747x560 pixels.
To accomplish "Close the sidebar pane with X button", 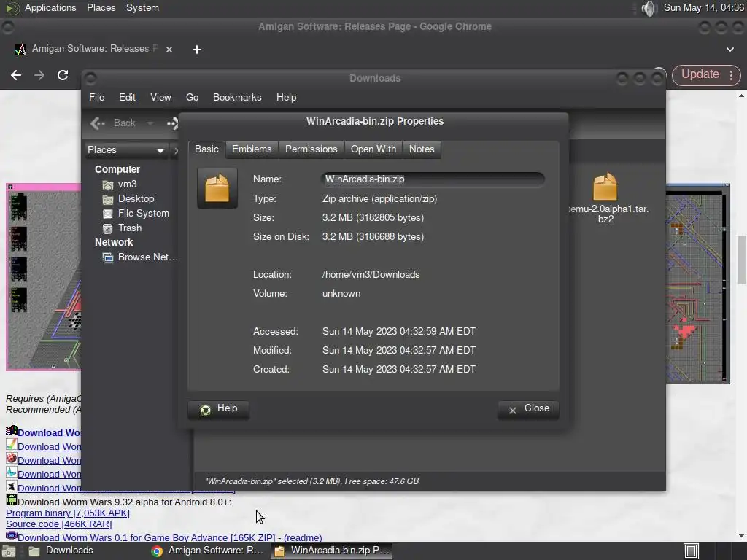I will point(175,151).
